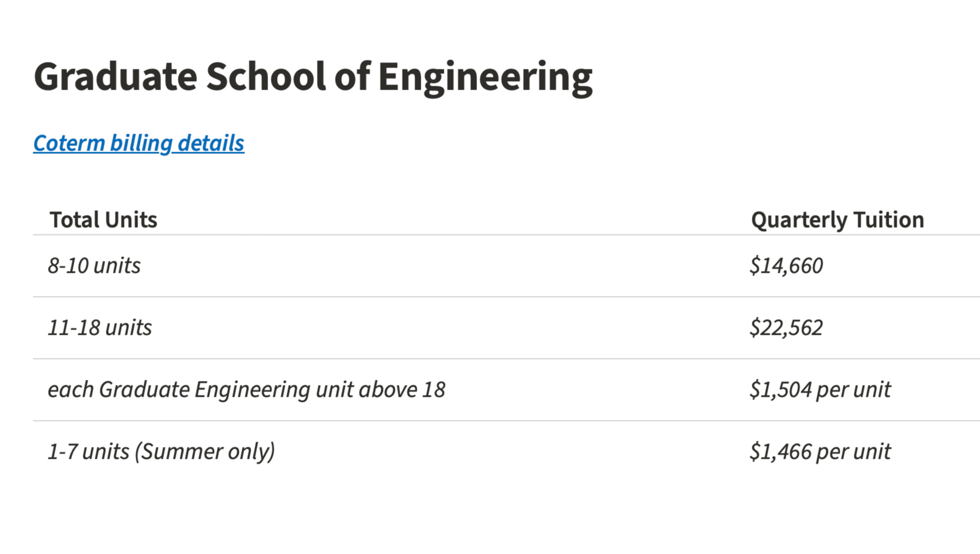Click the 1-7 units (Summer only) cell

pyautogui.click(x=161, y=451)
